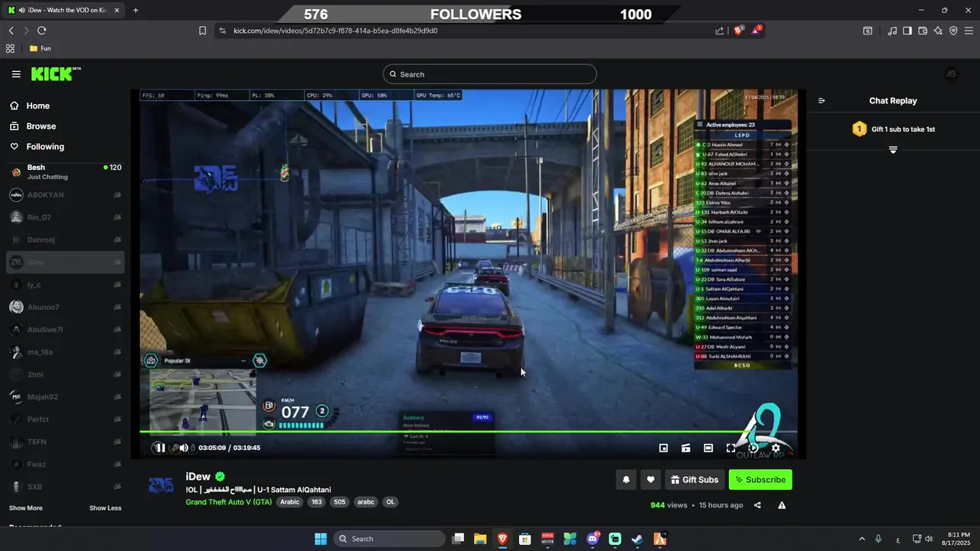Report the video using warning icon

coord(782,505)
